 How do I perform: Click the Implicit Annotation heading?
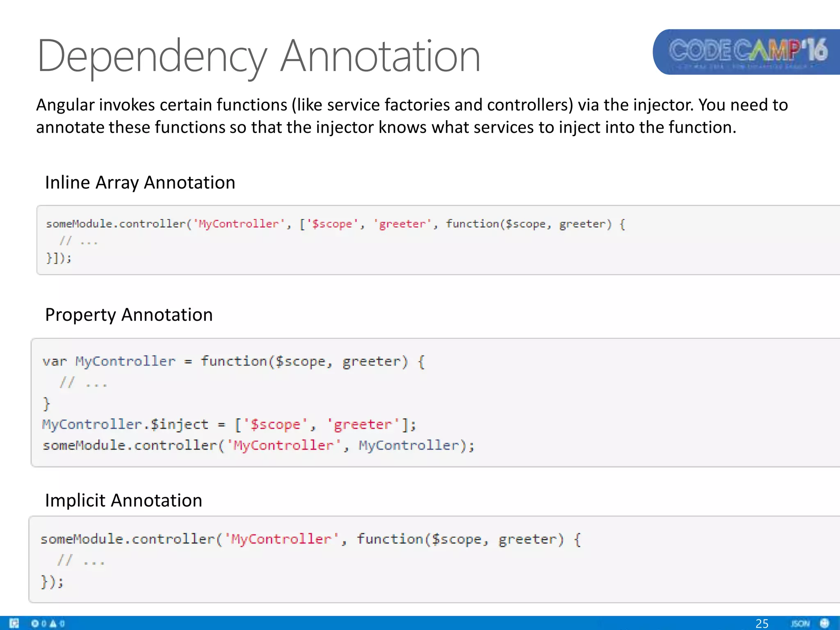coord(123,500)
